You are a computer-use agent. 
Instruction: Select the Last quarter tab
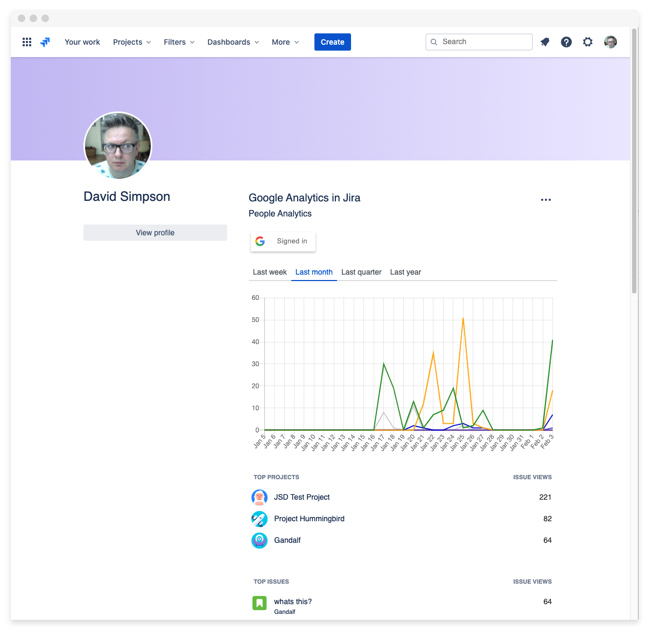tap(361, 272)
